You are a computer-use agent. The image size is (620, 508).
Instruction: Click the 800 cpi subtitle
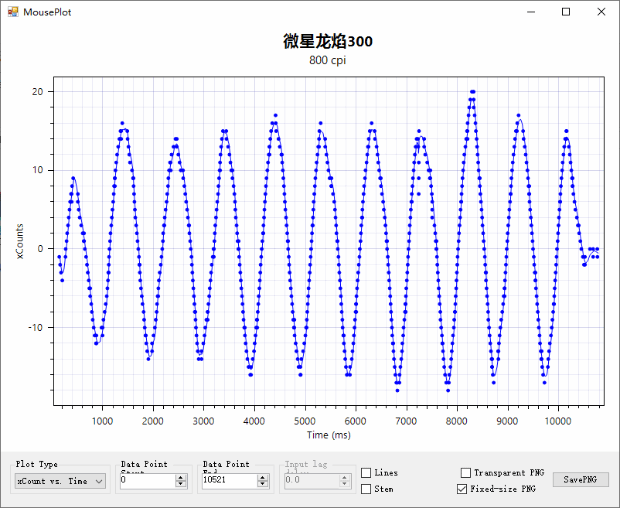point(328,60)
